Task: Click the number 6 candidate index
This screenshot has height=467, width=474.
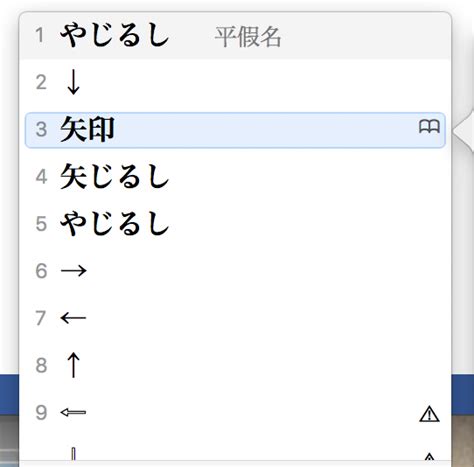Action: pyautogui.click(x=41, y=271)
